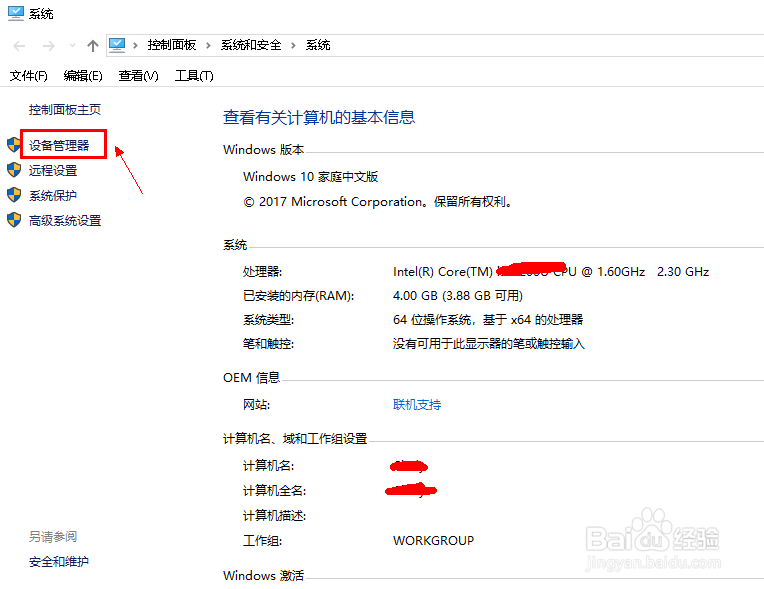The height and width of the screenshot is (589, 764).
Task: Open the recent locations dropdown arrow
Action: point(72,46)
